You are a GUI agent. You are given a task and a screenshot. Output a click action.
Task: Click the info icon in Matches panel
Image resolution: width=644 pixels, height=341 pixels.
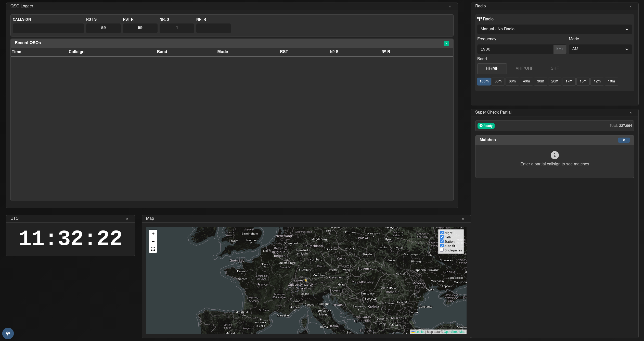[x=555, y=155]
